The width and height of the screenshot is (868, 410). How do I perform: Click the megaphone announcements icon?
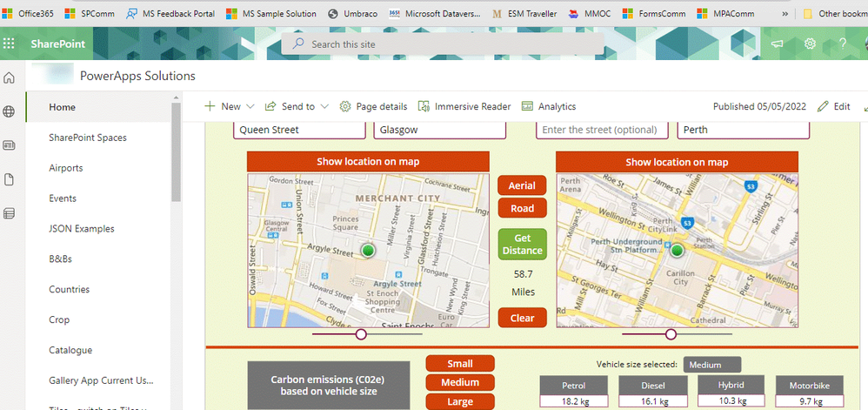coord(778,44)
